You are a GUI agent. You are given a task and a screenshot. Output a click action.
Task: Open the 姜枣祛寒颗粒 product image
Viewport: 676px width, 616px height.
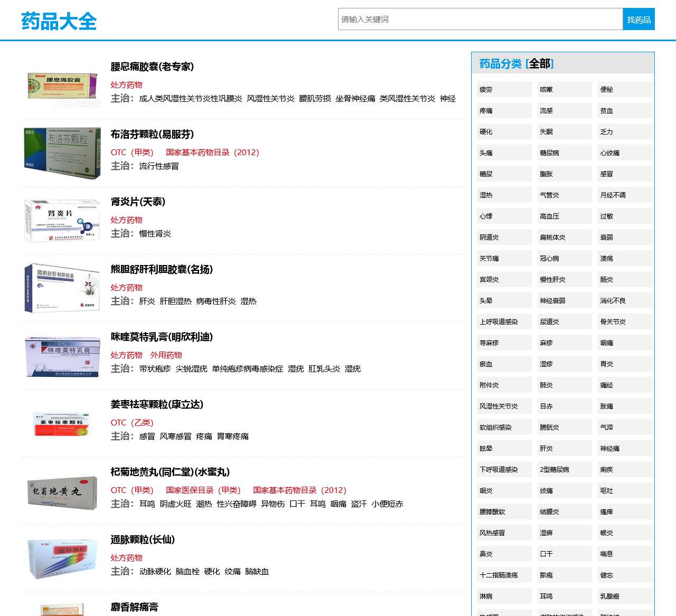(62, 423)
